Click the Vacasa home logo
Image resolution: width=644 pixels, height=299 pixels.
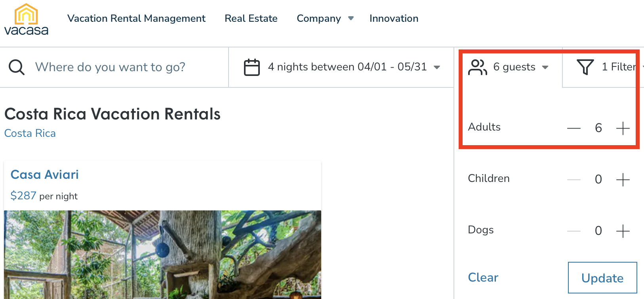click(26, 19)
